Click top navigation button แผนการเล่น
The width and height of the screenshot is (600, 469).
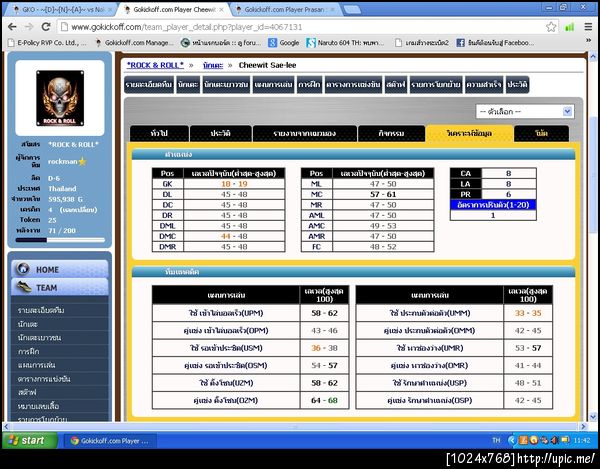point(274,85)
